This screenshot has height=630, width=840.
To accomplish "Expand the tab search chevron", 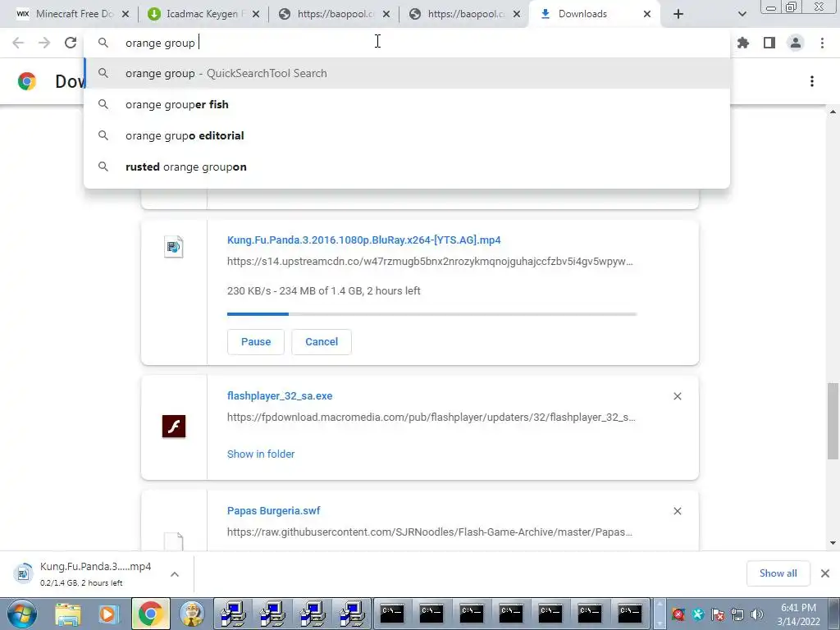I will point(742,14).
